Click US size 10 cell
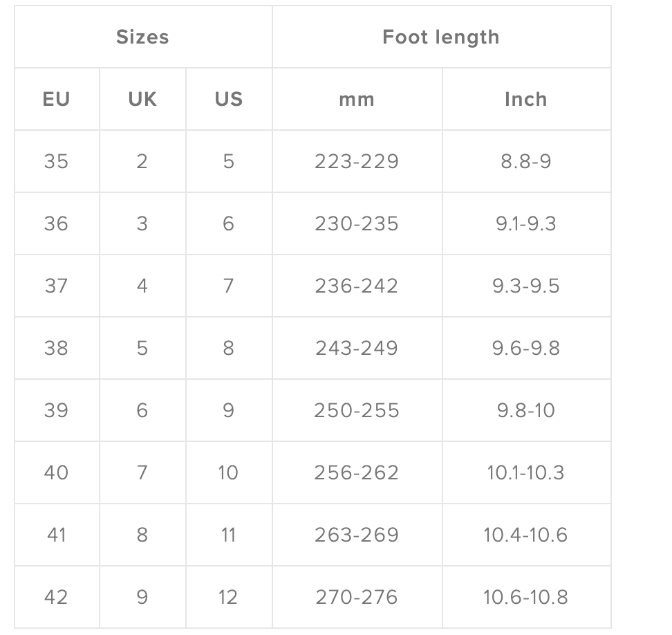The width and height of the screenshot is (672, 635). [x=228, y=472]
